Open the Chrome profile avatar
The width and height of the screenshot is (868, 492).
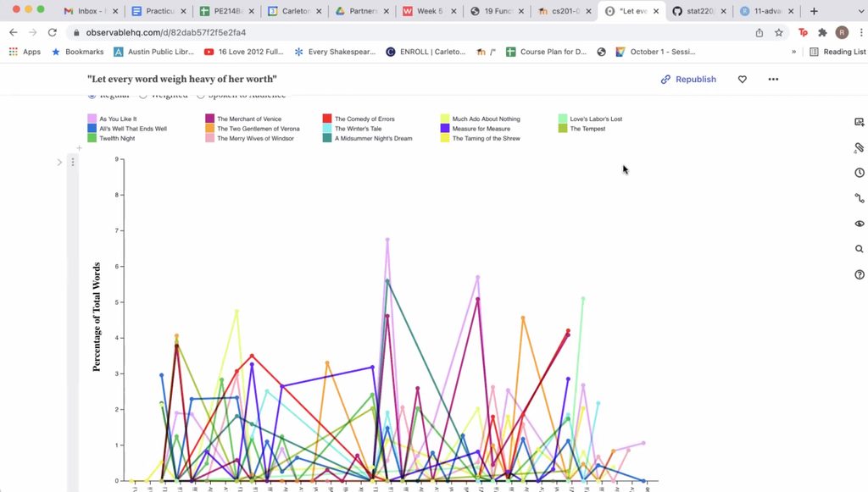842,33
